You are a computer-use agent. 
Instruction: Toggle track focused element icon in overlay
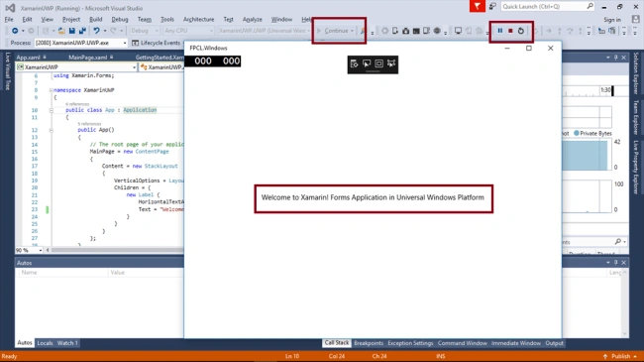pyautogui.click(x=391, y=63)
